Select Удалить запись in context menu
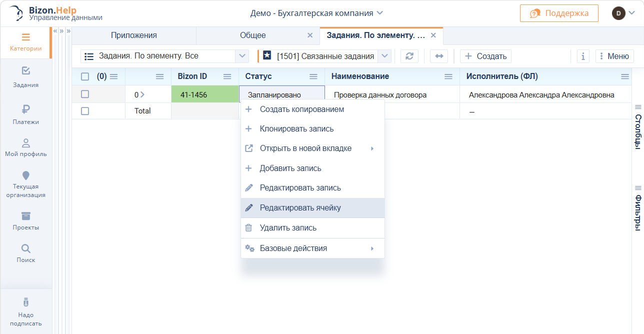 pyautogui.click(x=288, y=227)
